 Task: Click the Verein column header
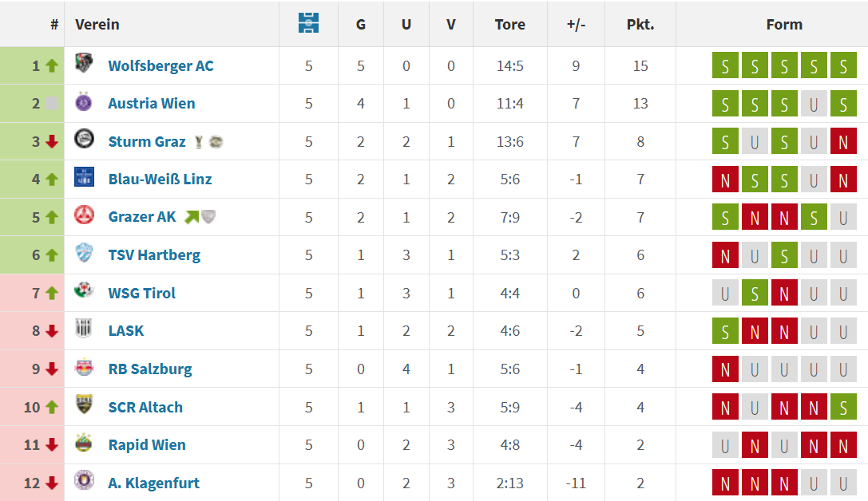tap(97, 24)
